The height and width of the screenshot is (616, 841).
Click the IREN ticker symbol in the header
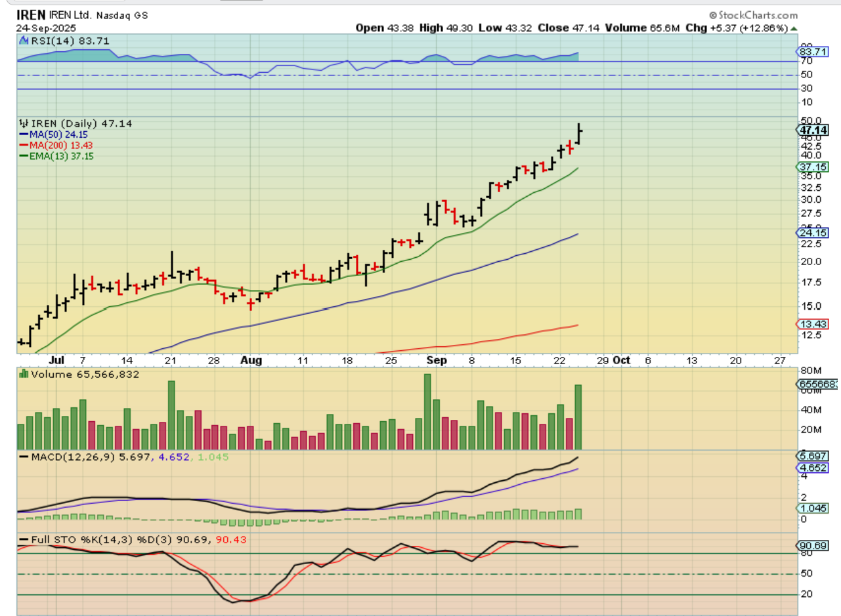coord(32,14)
